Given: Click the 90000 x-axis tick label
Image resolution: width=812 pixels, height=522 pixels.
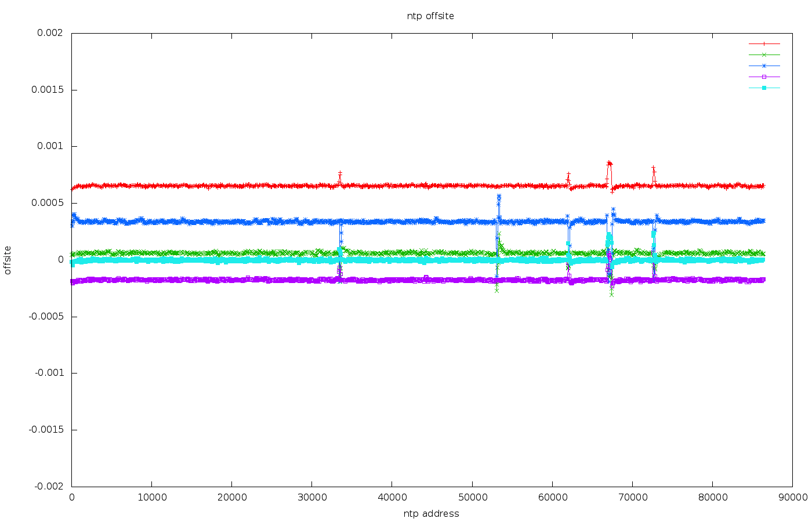Looking at the screenshot, I should tap(792, 497).
